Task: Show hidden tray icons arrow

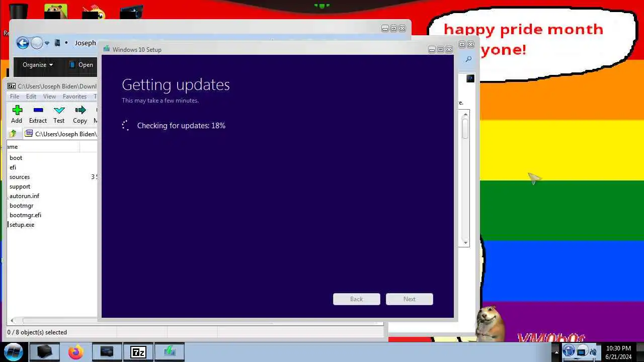Action: pyautogui.click(x=555, y=352)
